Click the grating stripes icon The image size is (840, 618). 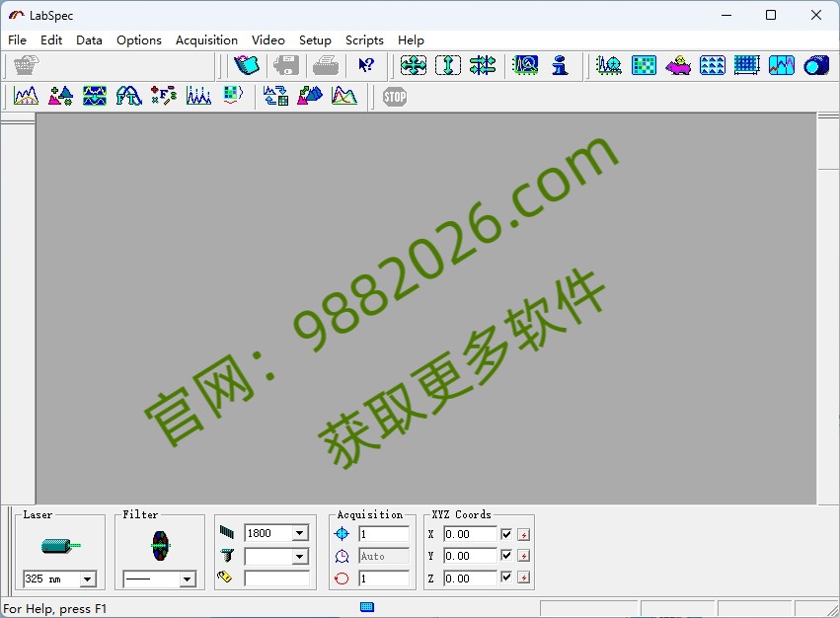click(x=227, y=532)
